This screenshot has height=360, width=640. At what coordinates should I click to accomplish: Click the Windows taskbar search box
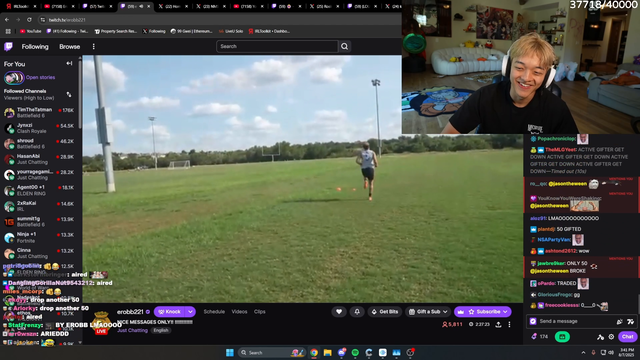coord(271,353)
